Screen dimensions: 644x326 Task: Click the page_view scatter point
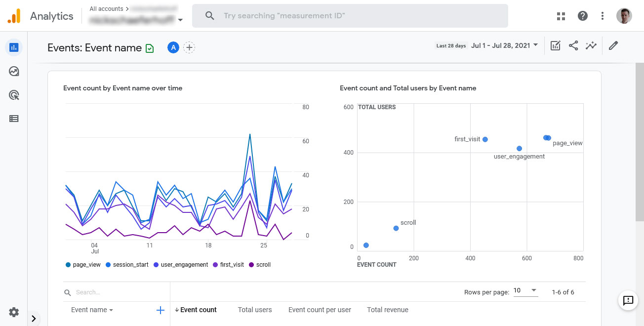(548, 138)
